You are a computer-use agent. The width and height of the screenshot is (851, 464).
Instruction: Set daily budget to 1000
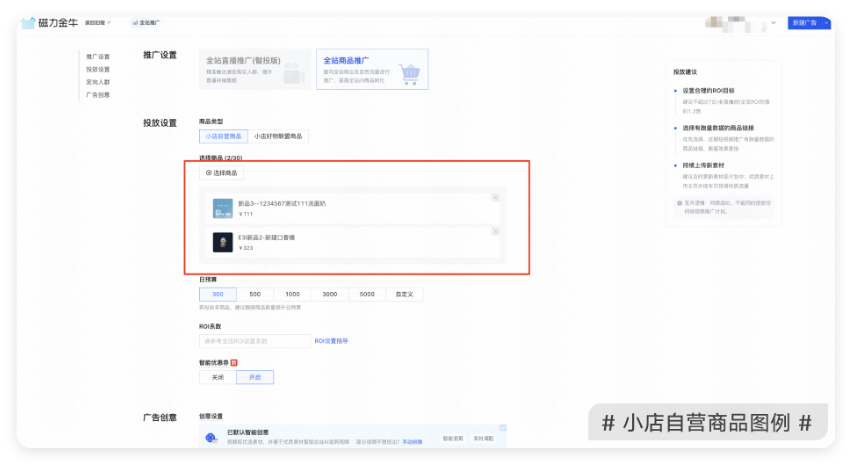click(x=293, y=294)
